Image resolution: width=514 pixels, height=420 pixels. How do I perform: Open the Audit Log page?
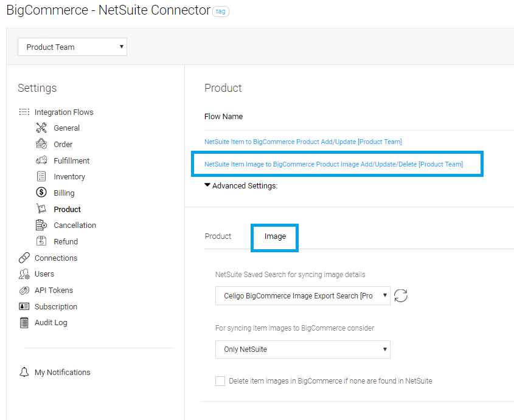pos(51,322)
